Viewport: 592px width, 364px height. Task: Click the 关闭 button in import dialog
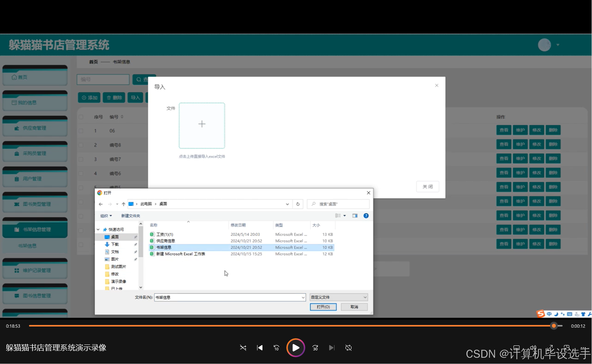[x=427, y=187]
